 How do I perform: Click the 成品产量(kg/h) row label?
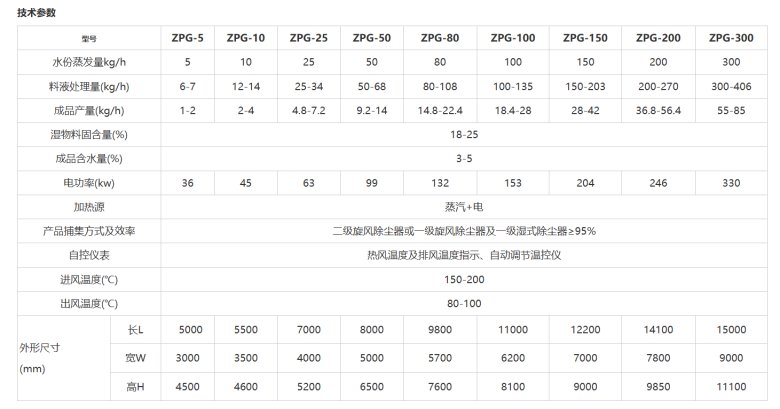(89, 110)
